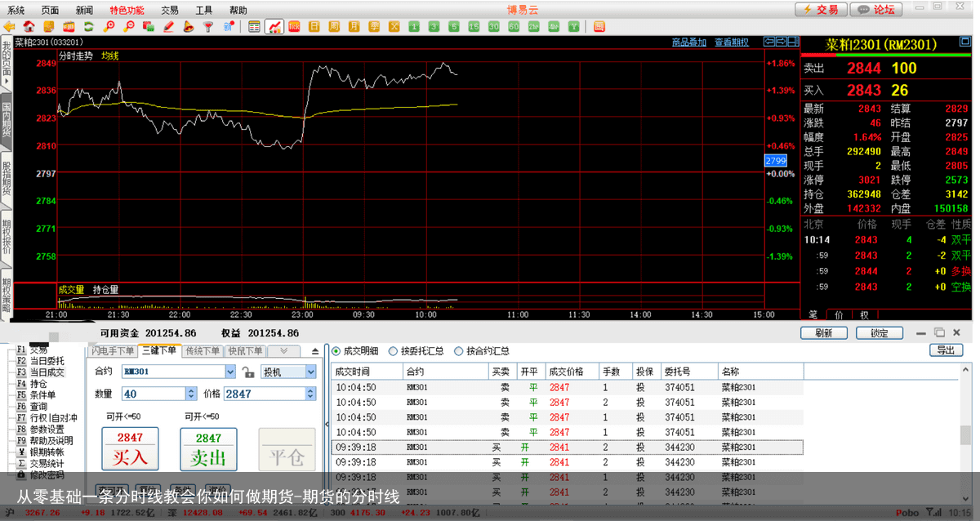The image size is (980, 521).
Task: Click the 数量 quantity stepper arrows
Action: coord(192,394)
